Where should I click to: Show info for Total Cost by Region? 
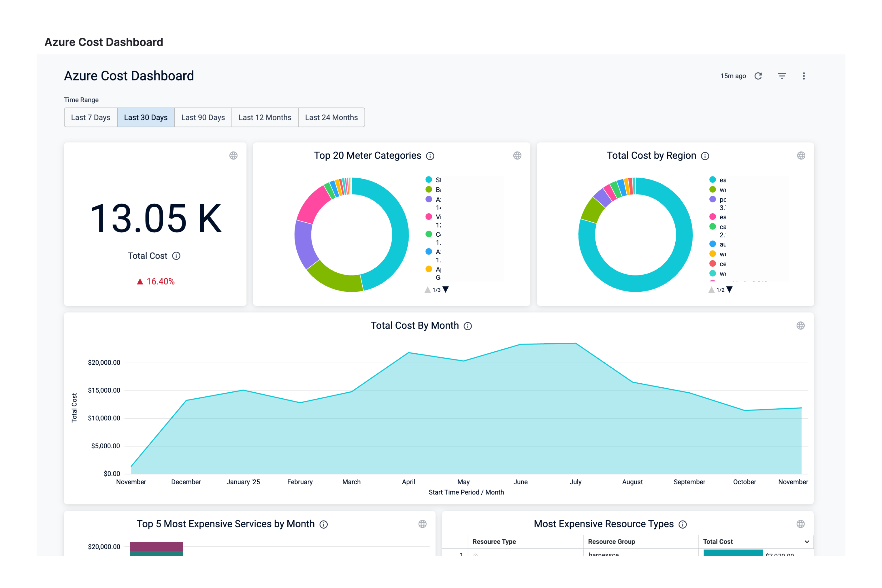(x=705, y=156)
